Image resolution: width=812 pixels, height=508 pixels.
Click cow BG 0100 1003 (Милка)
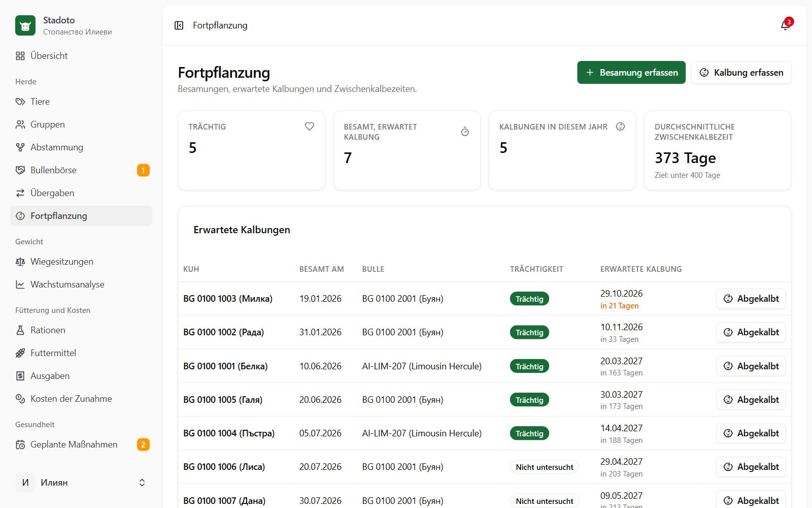point(228,299)
